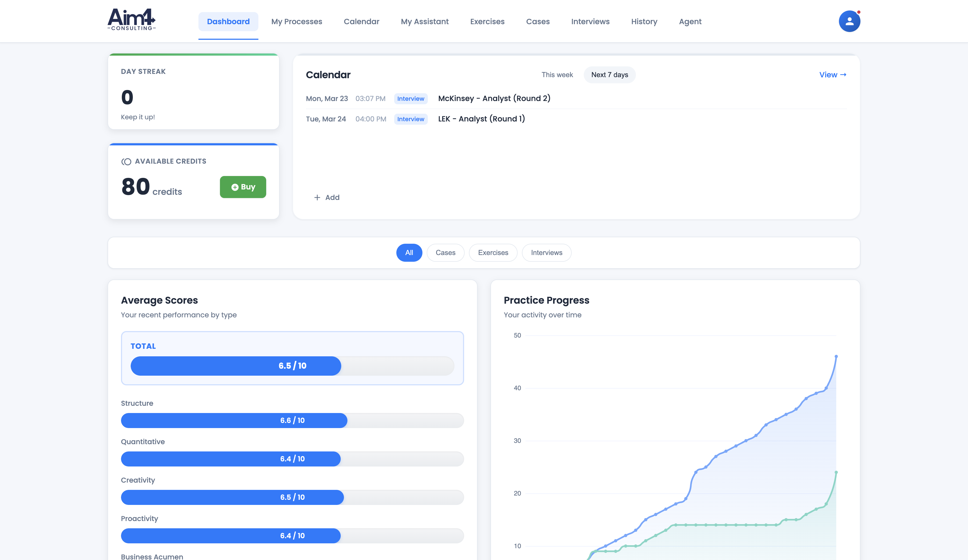The image size is (968, 560).
Task: Click the credits circle icon beside Available Credits
Action: (126, 161)
